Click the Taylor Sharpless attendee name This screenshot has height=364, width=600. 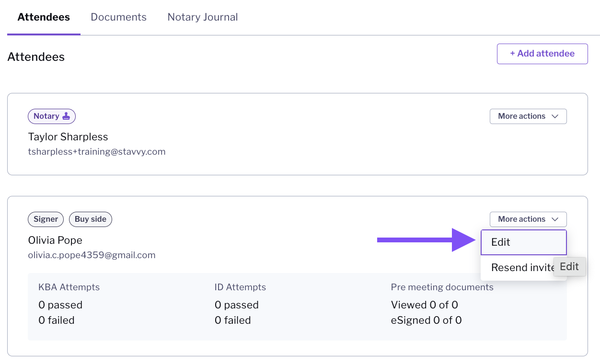(x=68, y=137)
